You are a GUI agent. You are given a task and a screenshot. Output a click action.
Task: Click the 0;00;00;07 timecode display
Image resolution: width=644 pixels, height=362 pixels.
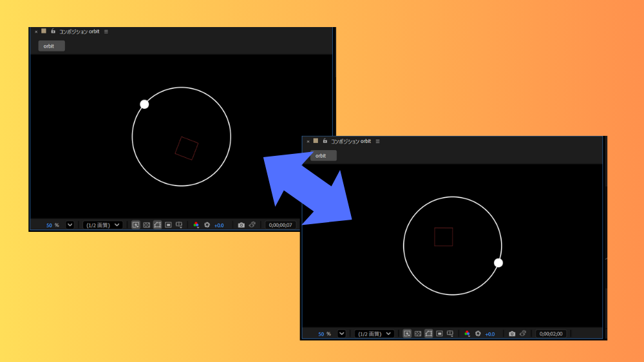point(281,225)
